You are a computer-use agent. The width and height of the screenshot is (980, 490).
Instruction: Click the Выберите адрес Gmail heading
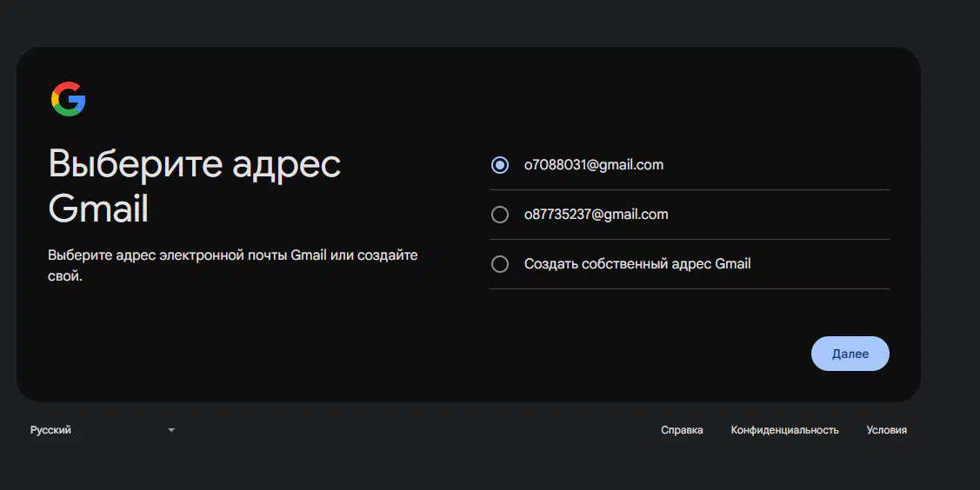pyautogui.click(x=195, y=186)
